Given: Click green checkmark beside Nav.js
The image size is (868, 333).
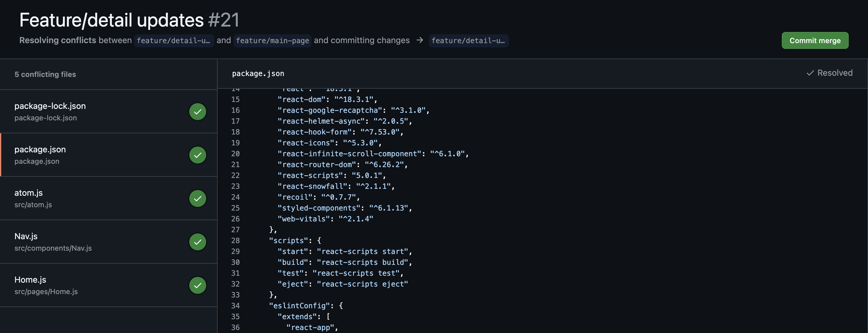Looking at the screenshot, I should pos(197,242).
